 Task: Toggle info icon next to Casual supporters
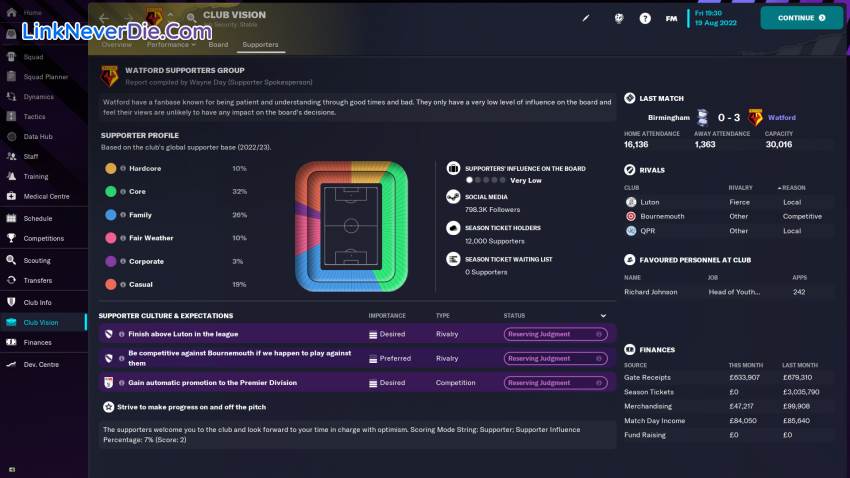(123, 284)
